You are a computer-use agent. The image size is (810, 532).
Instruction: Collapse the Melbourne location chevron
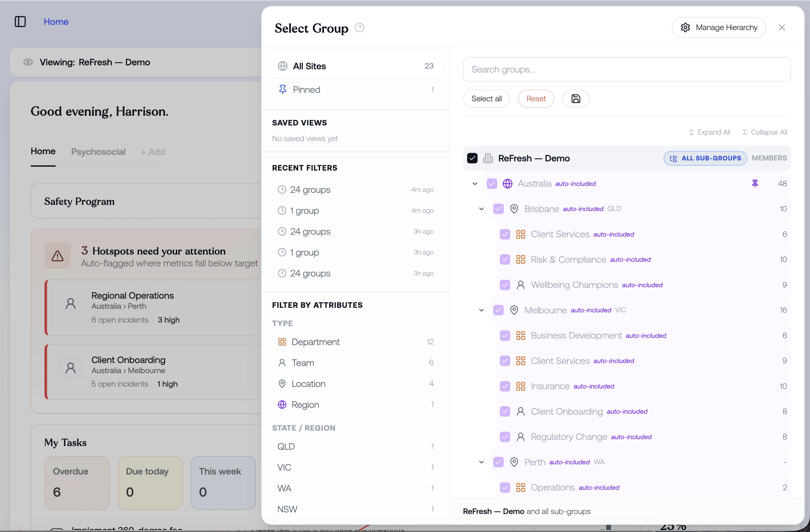click(x=481, y=310)
